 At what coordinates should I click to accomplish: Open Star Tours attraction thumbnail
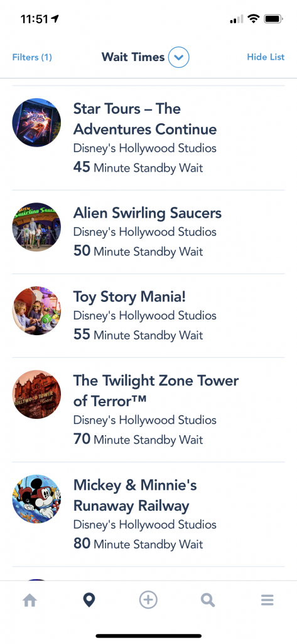tap(36, 123)
